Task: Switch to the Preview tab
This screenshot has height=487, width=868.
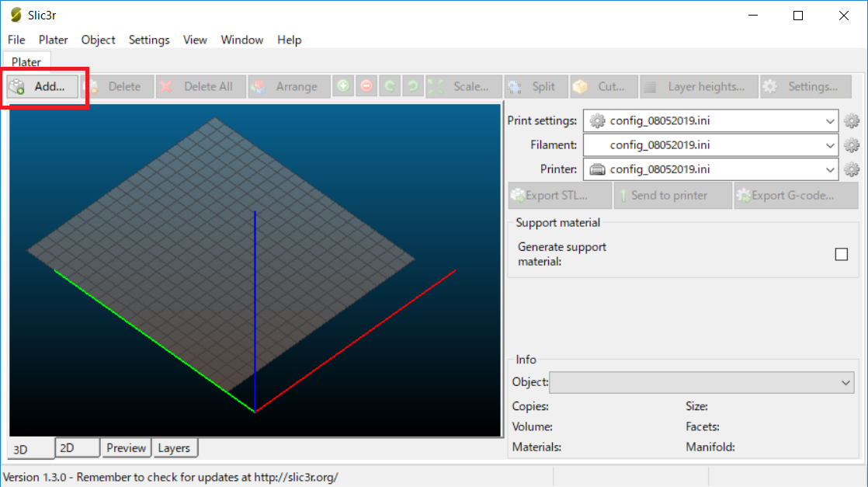Action: click(x=127, y=447)
